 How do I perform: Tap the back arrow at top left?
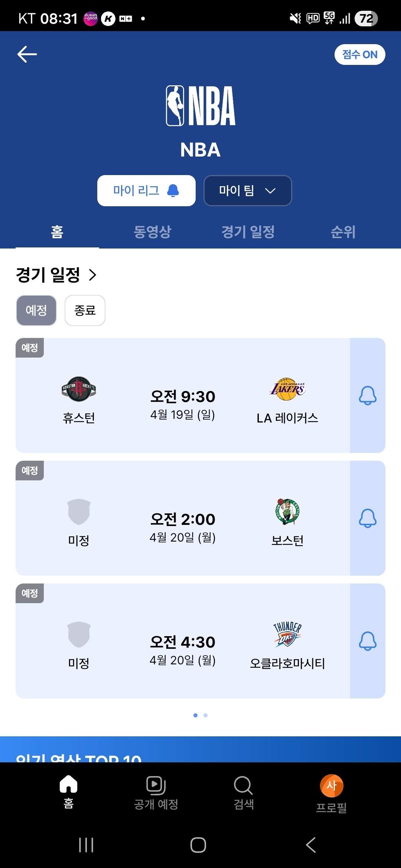[x=27, y=55]
